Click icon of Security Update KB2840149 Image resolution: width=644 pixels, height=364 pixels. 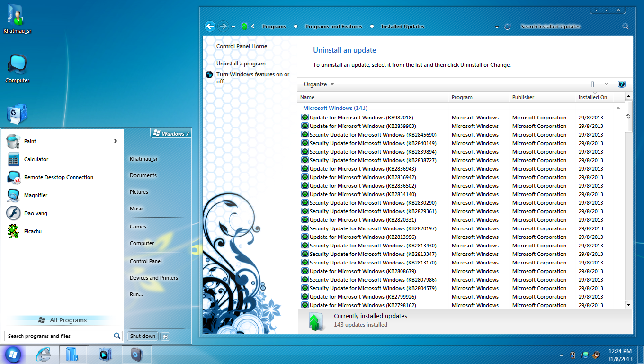pos(305,143)
